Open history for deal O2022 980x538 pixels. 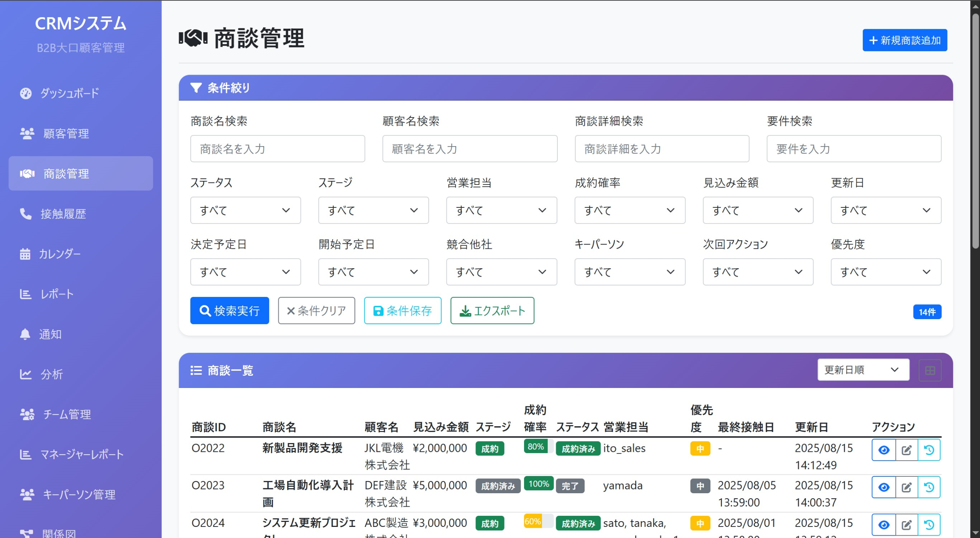pyautogui.click(x=929, y=450)
